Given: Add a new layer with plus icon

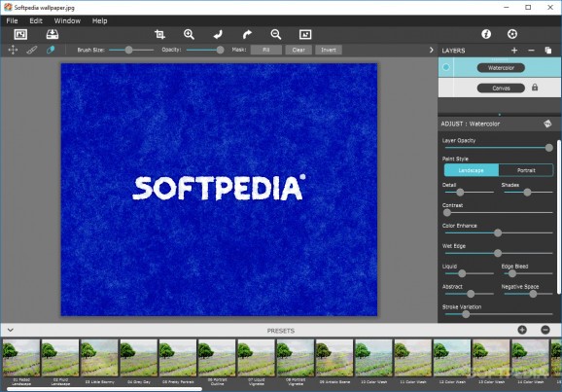Looking at the screenshot, I should click(514, 51).
